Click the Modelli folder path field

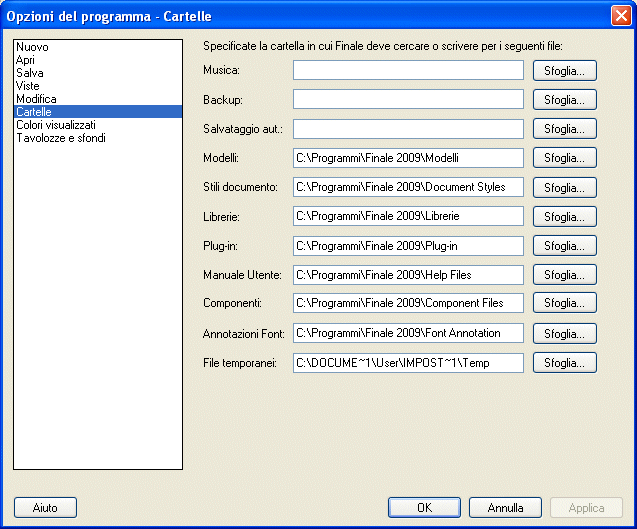tap(408, 158)
